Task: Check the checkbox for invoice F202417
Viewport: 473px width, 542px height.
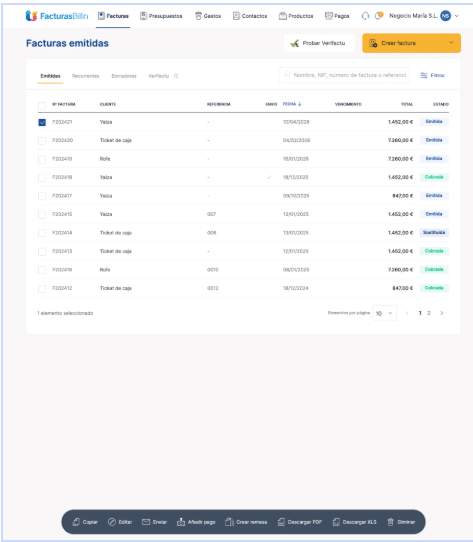Action: pos(42,196)
